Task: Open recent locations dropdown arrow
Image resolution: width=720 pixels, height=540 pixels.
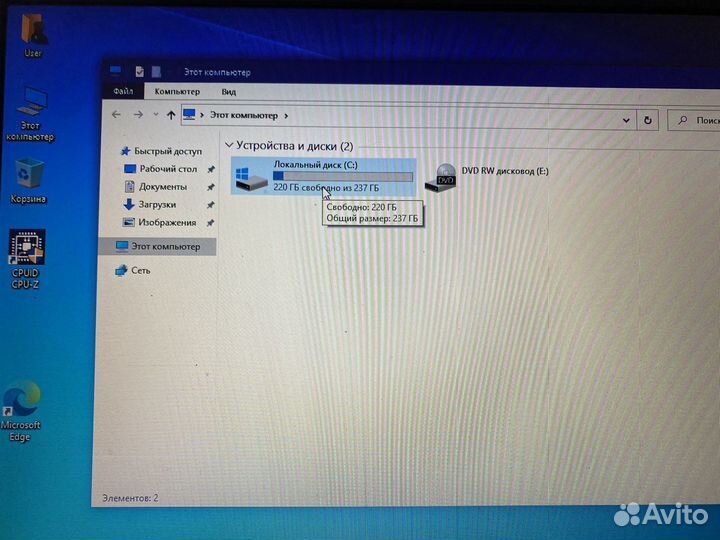Action: pyautogui.click(x=156, y=114)
